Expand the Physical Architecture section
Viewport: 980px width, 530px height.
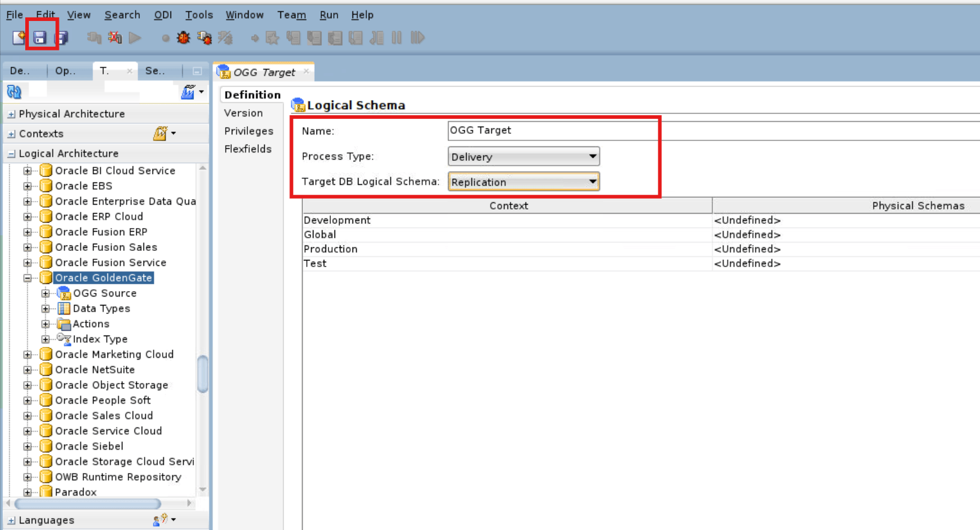pos(11,114)
